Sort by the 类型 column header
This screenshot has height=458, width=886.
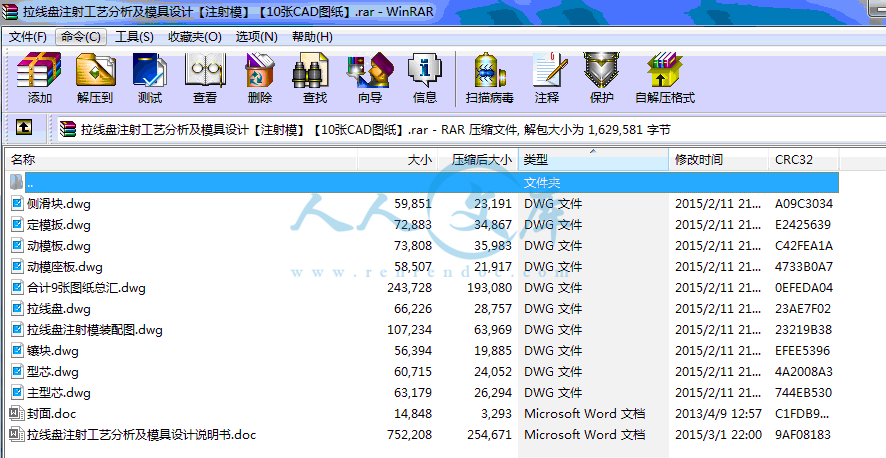[x=593, y=160]
